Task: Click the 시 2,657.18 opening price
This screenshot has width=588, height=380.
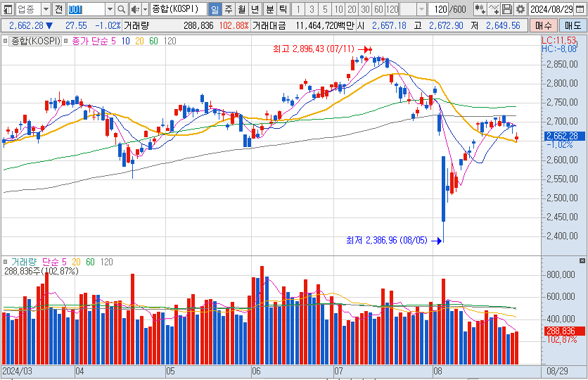Action: (382, 26)
